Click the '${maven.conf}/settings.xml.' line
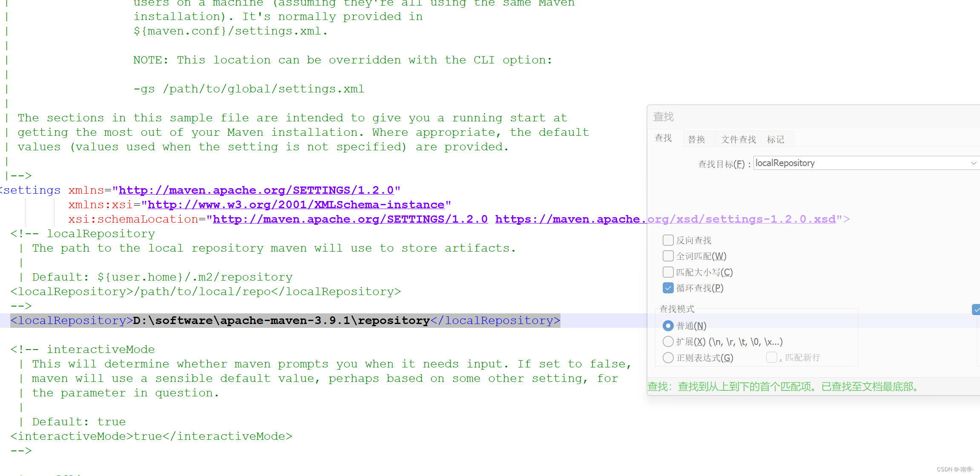Screen dimensions: 980x476 click(230, 31)
